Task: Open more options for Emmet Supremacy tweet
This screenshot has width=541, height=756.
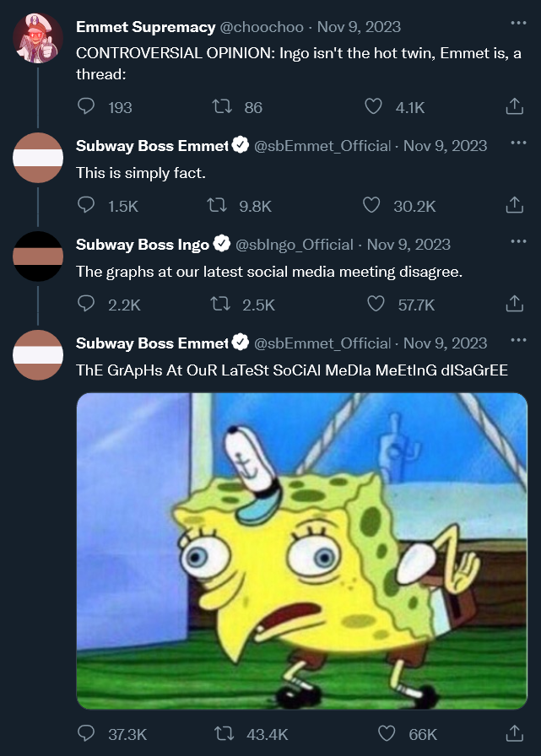Action: pos(517,24)
